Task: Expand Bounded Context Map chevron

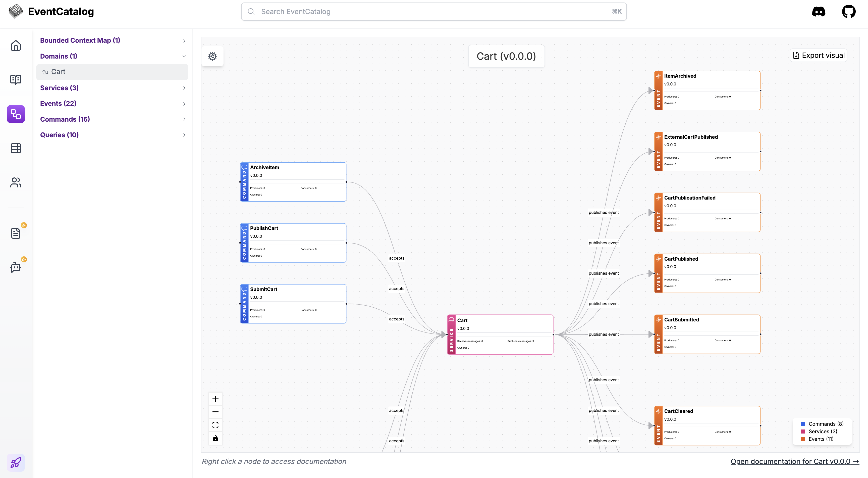Action: point(184,41)
